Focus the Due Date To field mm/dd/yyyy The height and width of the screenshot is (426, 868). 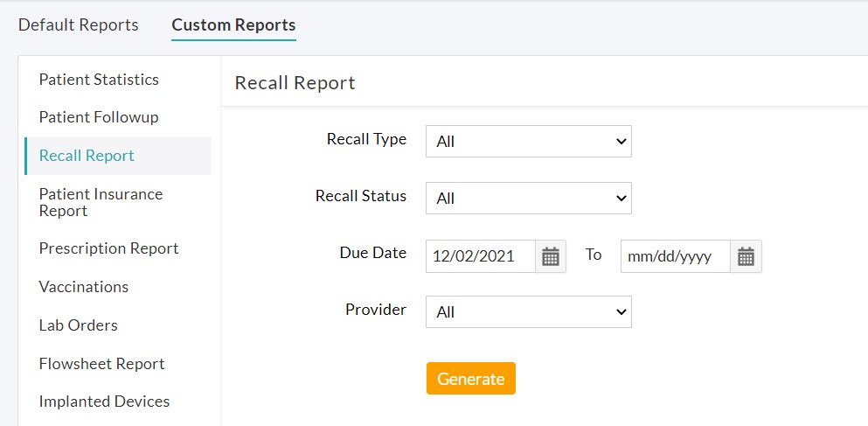pos(676,256)
